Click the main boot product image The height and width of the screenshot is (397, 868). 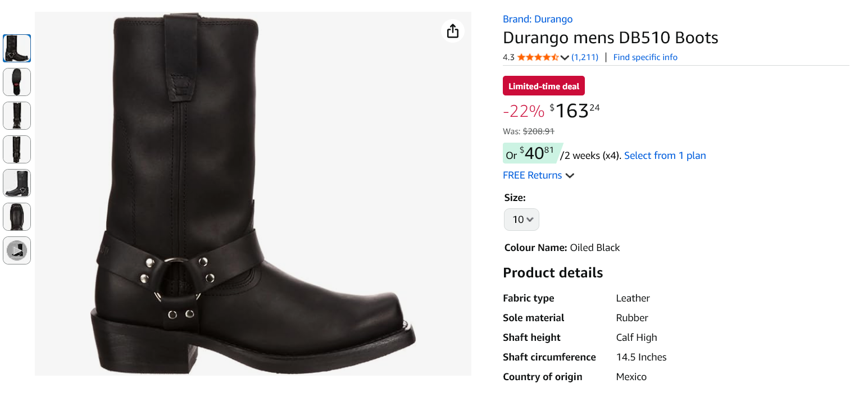[253, 194]
